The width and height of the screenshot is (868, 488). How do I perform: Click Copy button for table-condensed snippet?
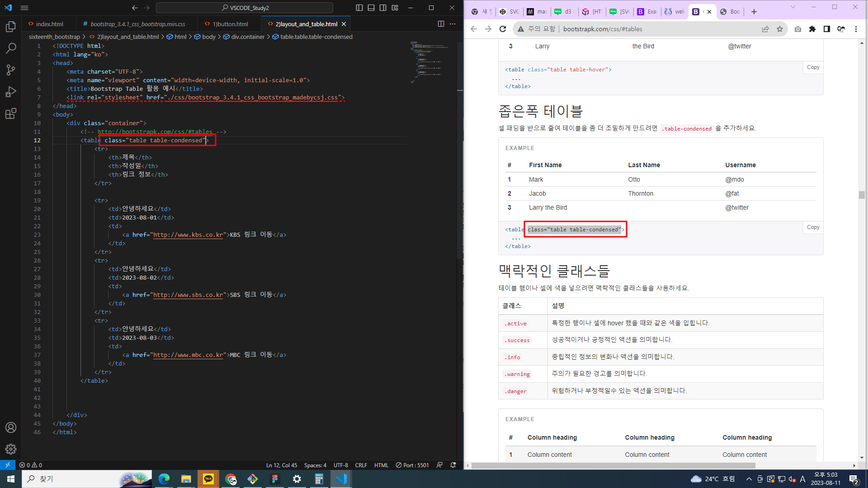click(813, 227)
